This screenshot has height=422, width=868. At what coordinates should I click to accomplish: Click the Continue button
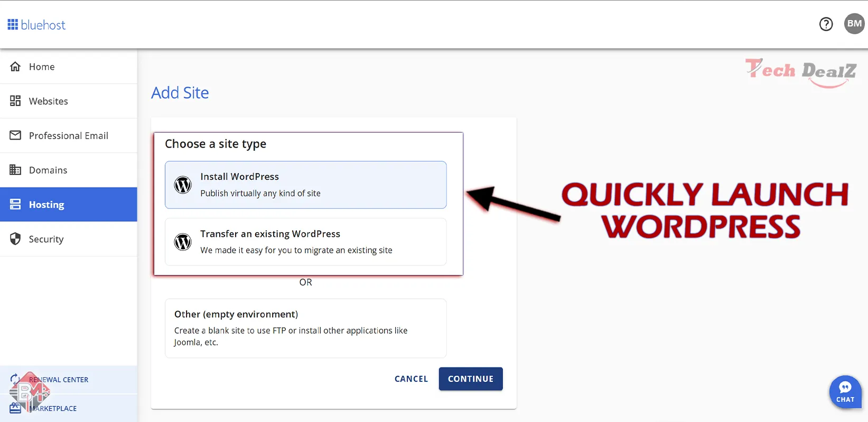(471, 379)
